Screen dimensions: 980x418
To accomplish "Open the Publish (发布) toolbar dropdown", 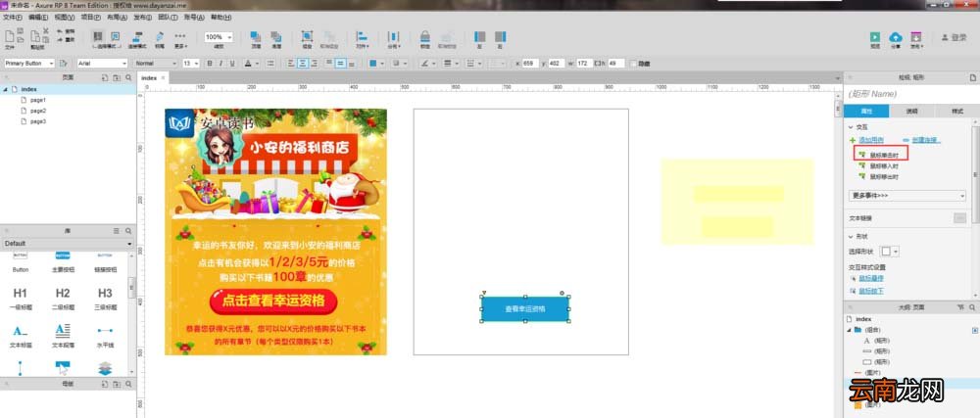I will tap(916, 38).
